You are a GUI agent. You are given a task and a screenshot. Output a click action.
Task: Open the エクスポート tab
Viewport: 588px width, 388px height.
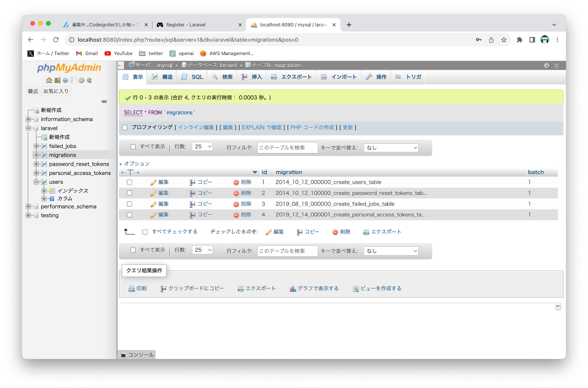(291, 77)
